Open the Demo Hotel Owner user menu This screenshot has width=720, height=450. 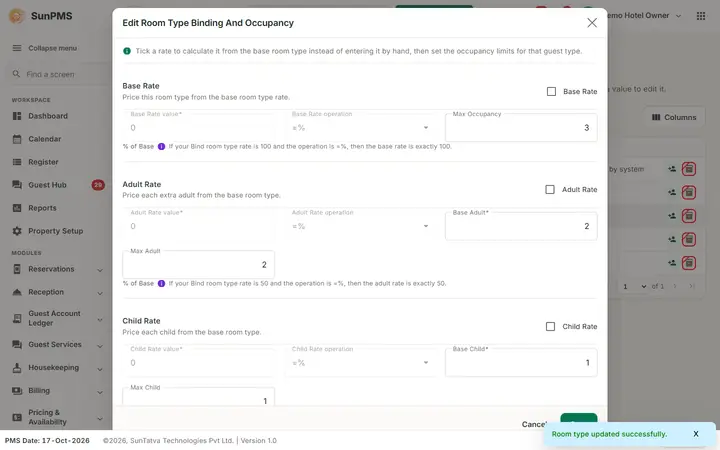click(x=645, y=16)
